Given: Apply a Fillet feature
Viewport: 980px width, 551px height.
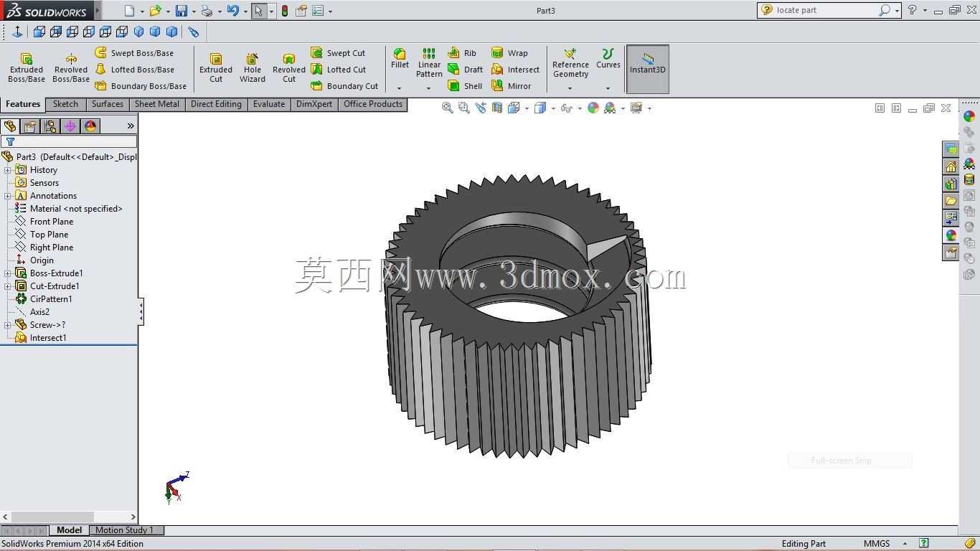Looking at the screenshot, I should (400, 59).
